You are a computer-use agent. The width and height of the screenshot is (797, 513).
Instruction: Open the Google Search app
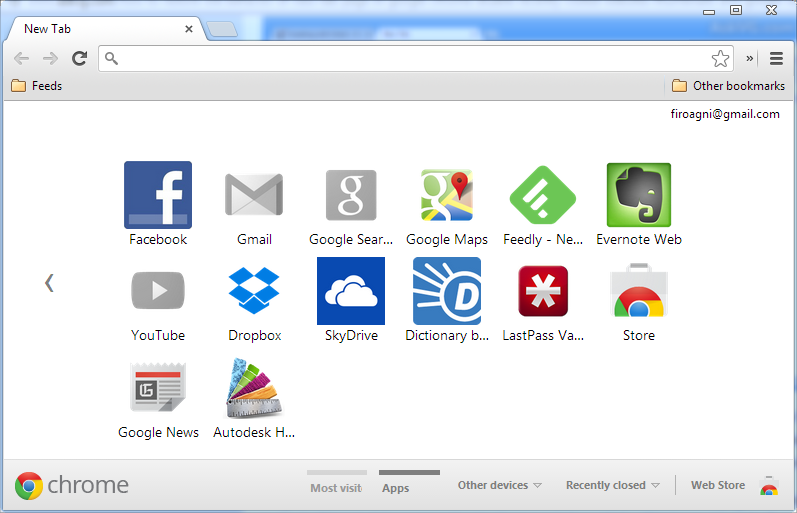click(351, 195)
